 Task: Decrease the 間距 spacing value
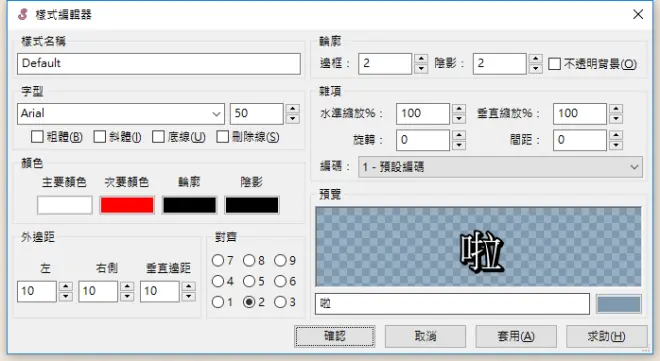pos(616,145)
